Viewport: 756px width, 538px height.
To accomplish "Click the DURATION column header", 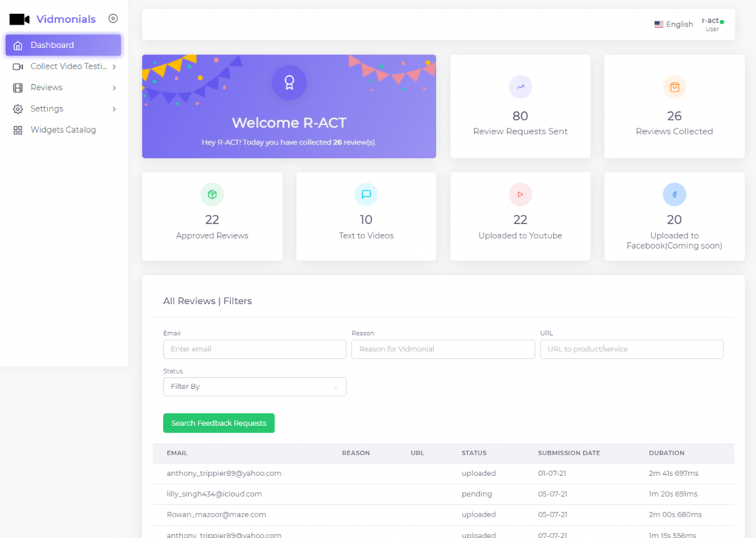I will coord(667,453).
